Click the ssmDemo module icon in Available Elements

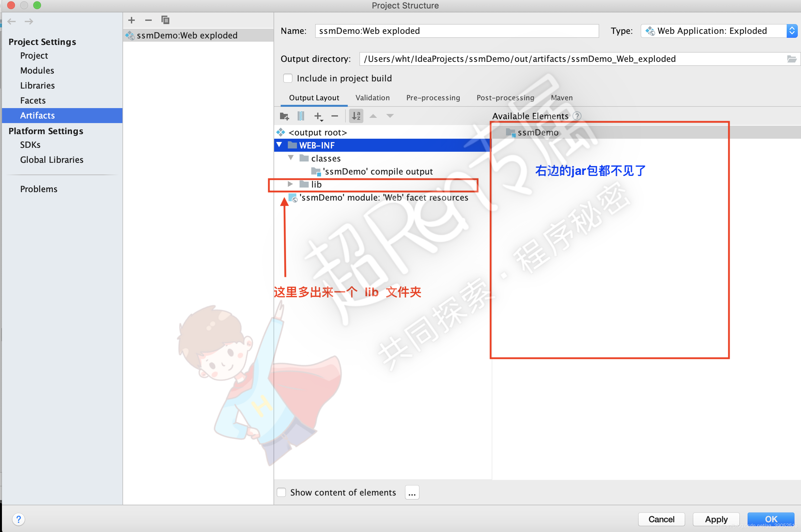510,133
